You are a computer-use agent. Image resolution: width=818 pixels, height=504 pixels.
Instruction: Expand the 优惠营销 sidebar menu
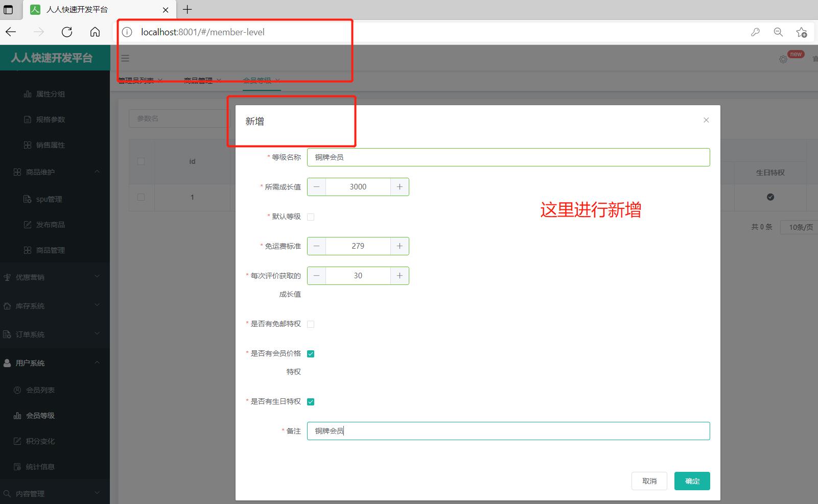point(55,277)
